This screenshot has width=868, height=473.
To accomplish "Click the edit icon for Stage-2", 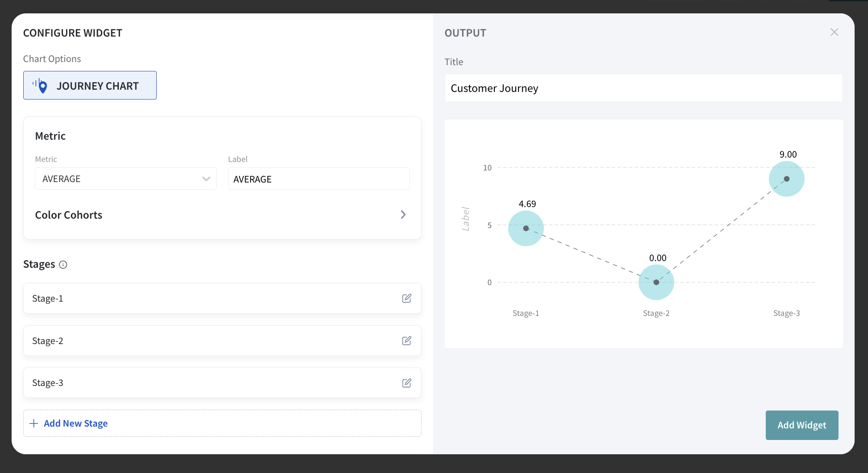I will tap(406, 340).
